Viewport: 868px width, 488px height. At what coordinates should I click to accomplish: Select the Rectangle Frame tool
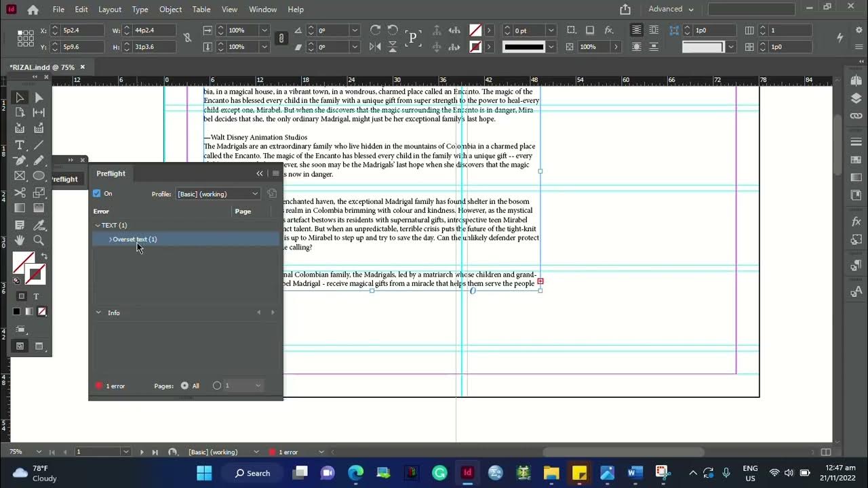tap(20, 176)
